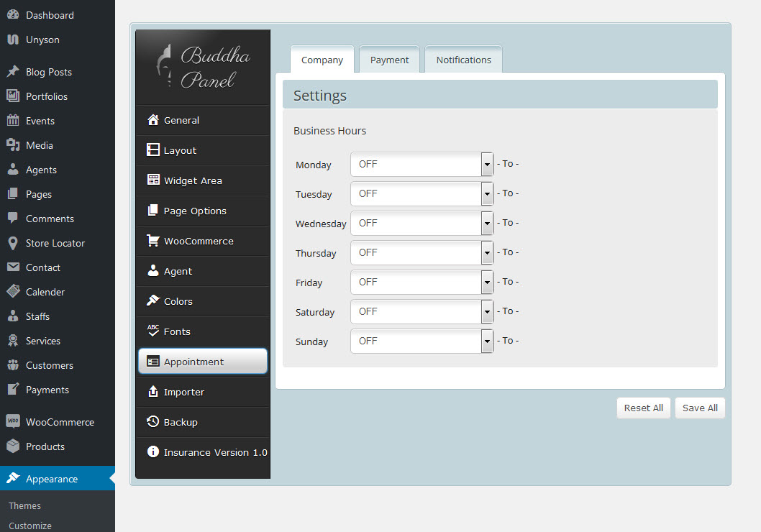This screenshot has width=761, height=532.
Task: Open the Tuesday business hours dropdown
Action: pos(421,194)
